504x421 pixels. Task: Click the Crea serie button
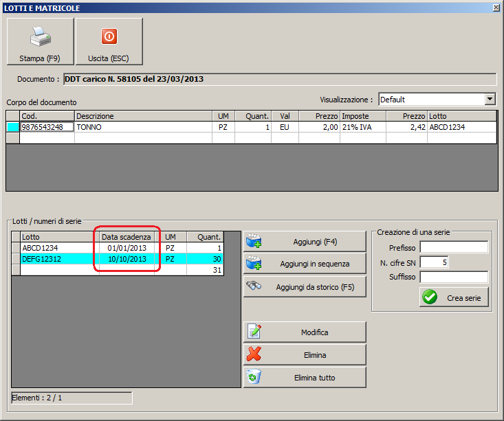tap(454, 297)
